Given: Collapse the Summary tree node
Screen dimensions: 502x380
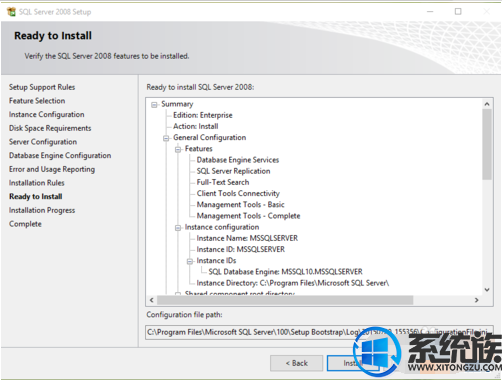Looking at the screenshot, I should [x=154, y=105].
